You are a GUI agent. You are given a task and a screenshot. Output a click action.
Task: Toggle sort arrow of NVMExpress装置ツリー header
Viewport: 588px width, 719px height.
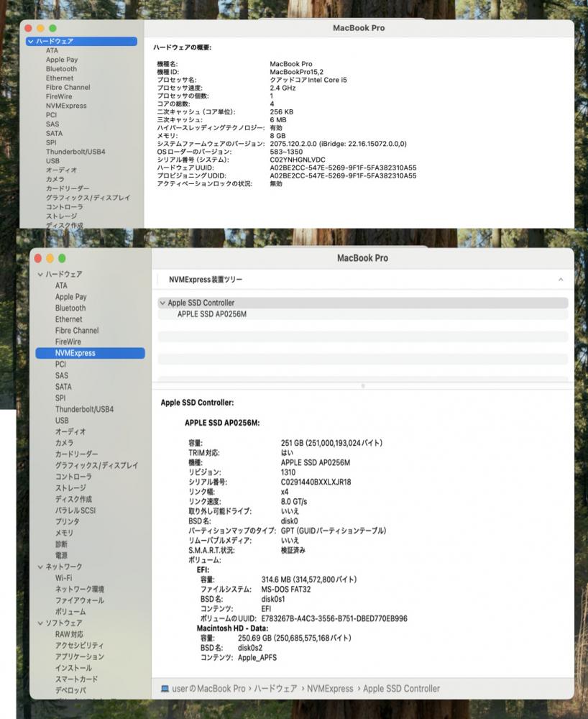click(x=561, y=280)
